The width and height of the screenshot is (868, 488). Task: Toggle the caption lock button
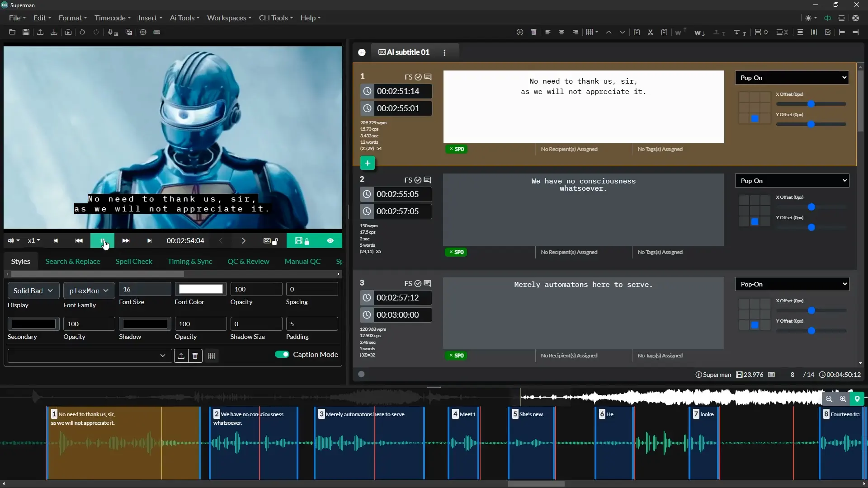(270, 241)
